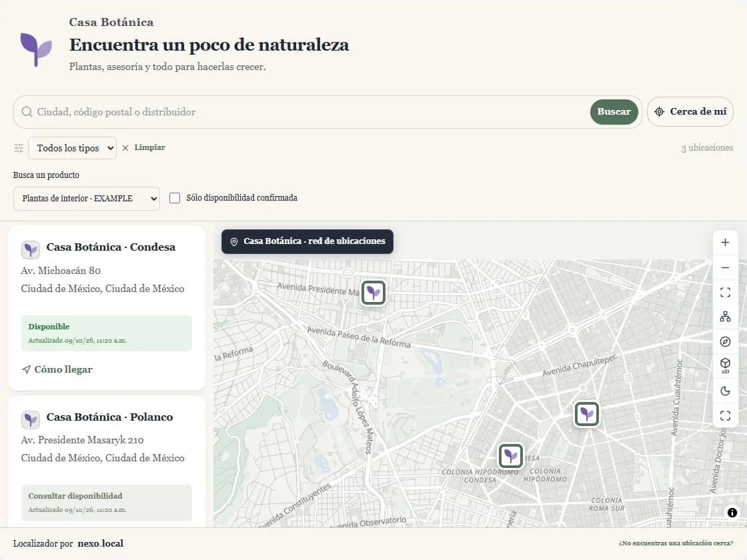The height and width of the screenshot is (560, 747).
Task: Click the Busca un producto label
Action: pyautogui.click(x=46, y=175)
